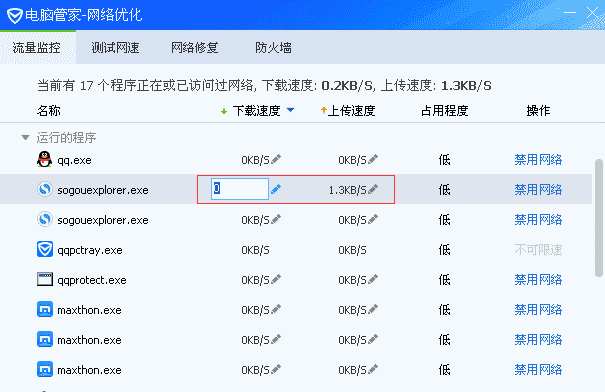Click the 低 usage level for qq.exe
605x392 pixels.
444,159
